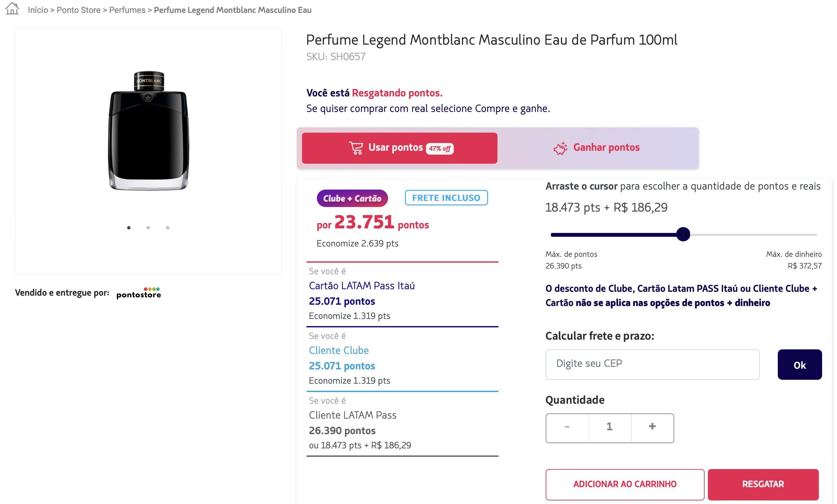
Task: Click the Clube + Cartão badge
Action: [352, 198]
